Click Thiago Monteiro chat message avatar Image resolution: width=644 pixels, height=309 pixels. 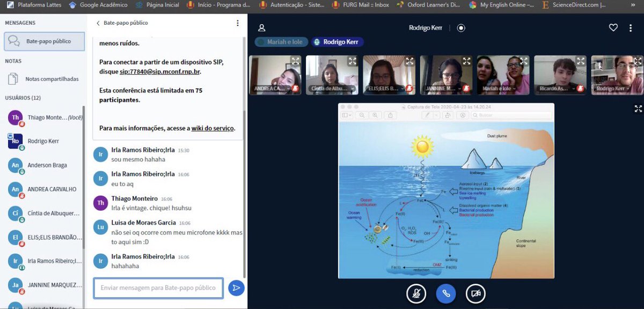point(100,203)
